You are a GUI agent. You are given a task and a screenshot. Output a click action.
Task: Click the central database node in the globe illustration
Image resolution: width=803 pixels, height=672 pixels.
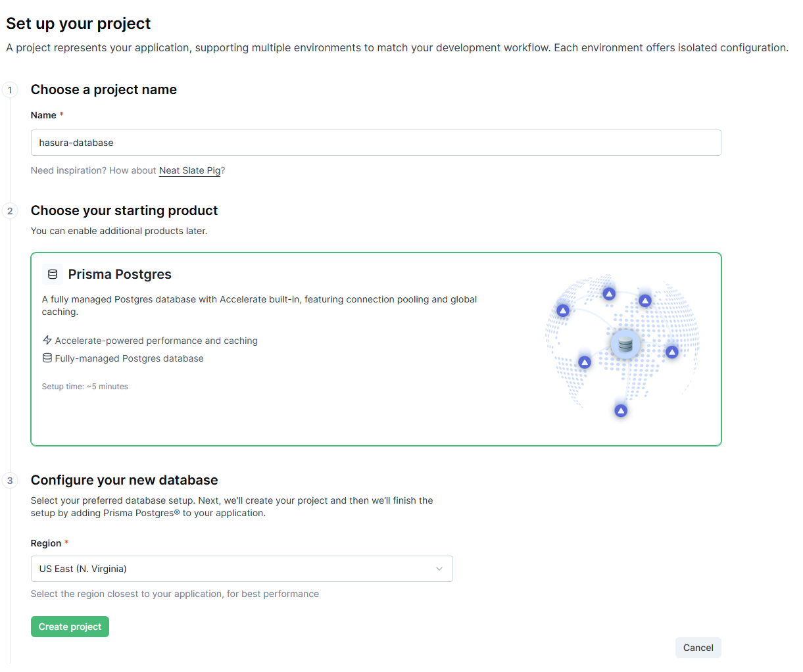click(624, 344)
